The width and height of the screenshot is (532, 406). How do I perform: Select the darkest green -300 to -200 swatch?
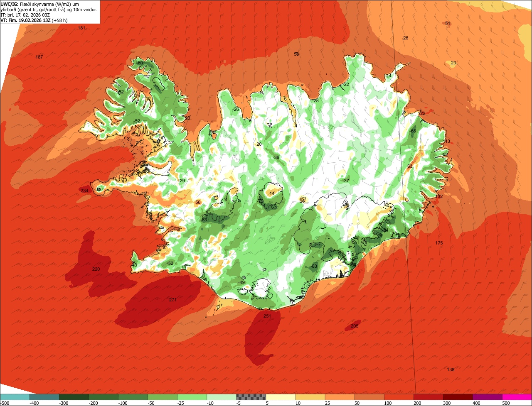[74, 397]
